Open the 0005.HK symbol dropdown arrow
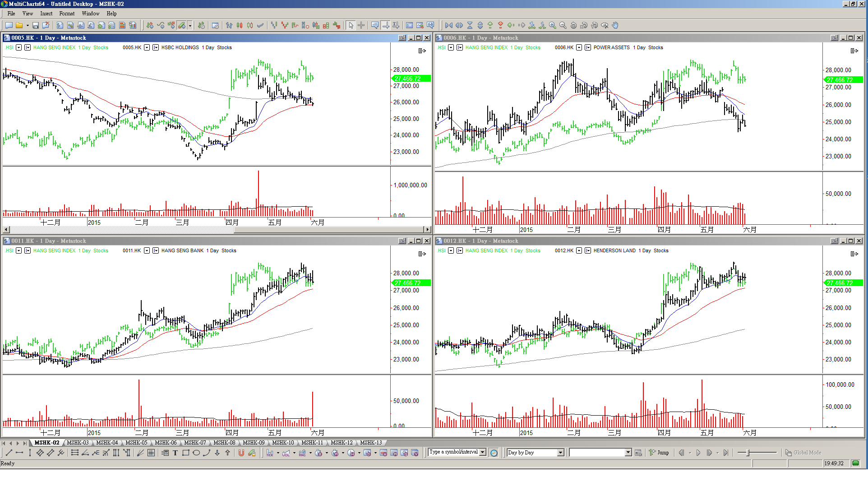Image resolution: width=868 pixels, height=477 pixels. click(147, 47)
